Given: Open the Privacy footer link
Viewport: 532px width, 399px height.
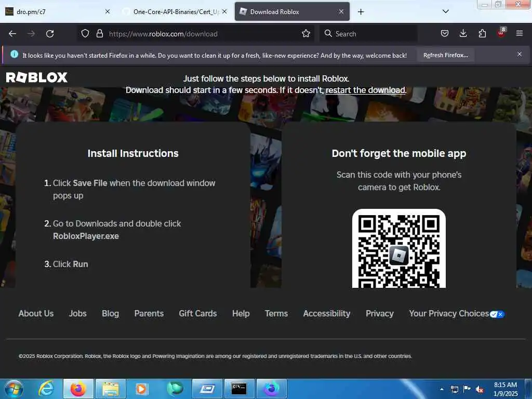Looking at the screenshot, I should coord(380,313).
